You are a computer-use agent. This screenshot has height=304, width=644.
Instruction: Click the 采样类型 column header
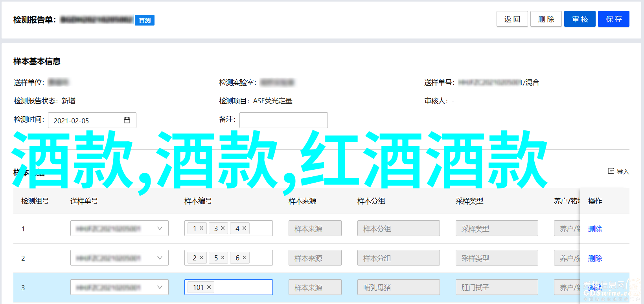coord(469,201)
